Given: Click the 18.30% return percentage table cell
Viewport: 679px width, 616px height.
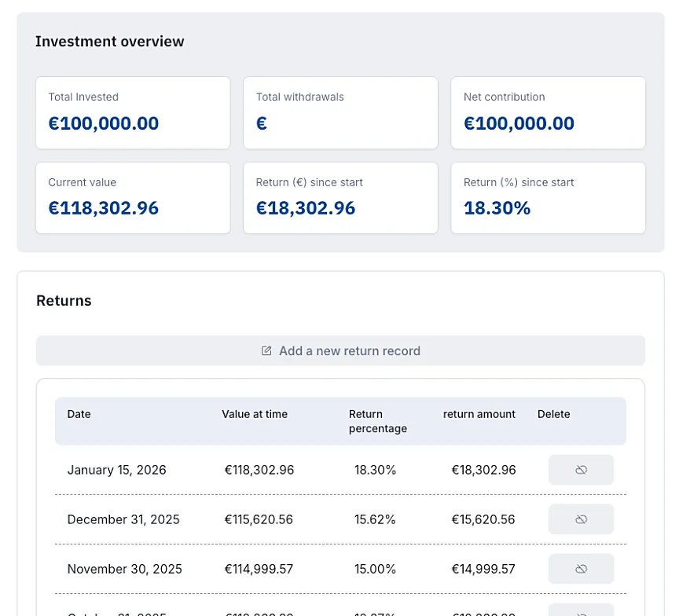Looking at the screenshot, I should click(x=375, y=470).
